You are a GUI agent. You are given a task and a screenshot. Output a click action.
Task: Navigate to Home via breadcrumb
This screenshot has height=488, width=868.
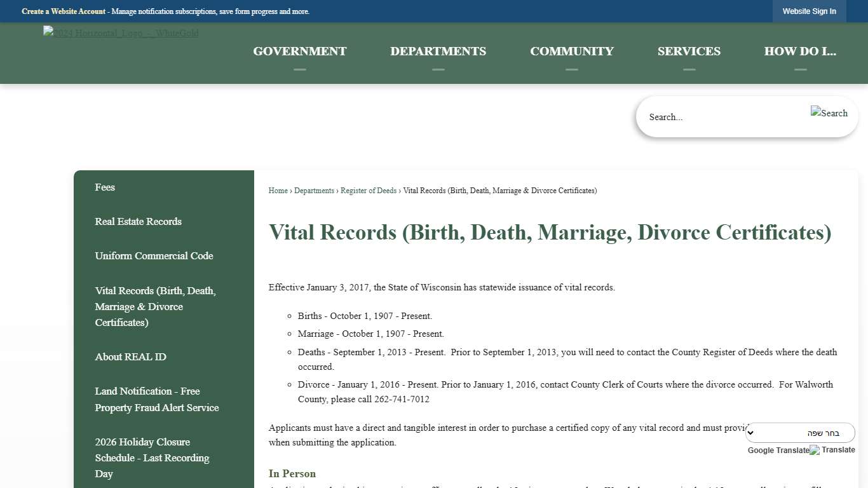tap(278, 190)
